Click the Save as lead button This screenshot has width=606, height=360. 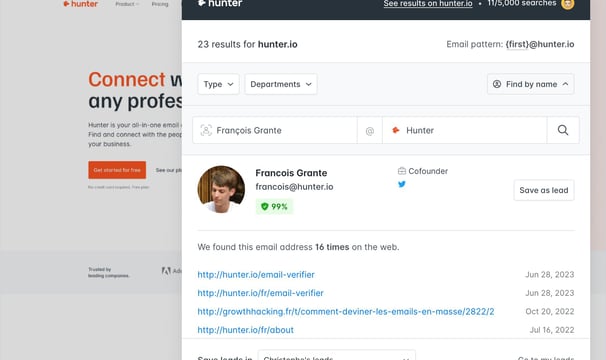(x=544, y=190)
